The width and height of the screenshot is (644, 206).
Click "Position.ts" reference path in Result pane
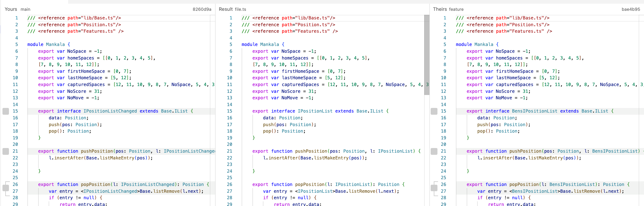click(x=311, y=25)
